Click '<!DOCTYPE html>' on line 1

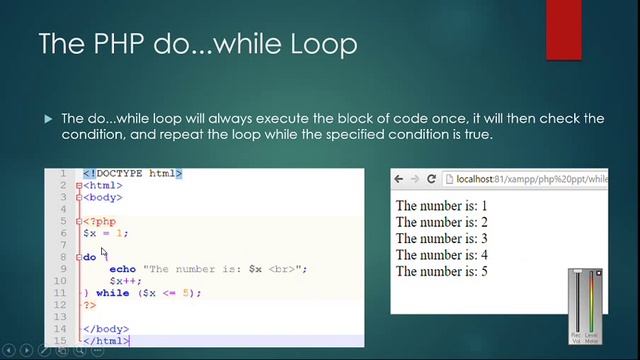[x=133, y=173]
